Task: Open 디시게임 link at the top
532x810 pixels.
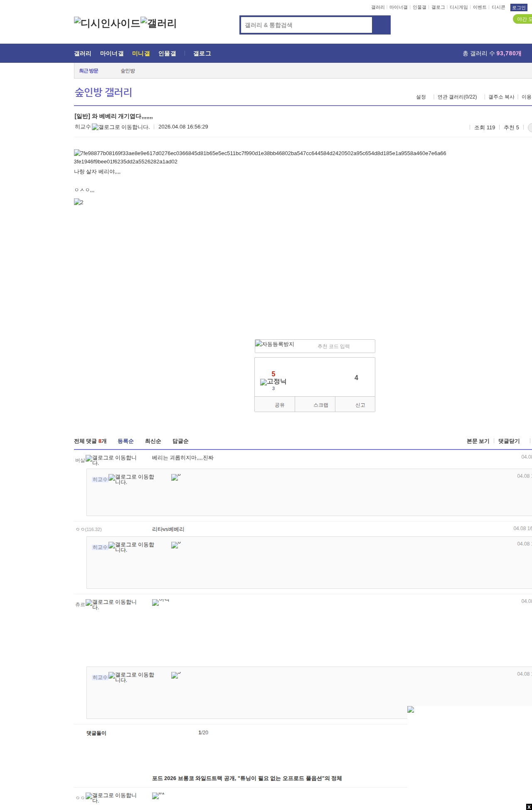Action: [x=459, y=7]
